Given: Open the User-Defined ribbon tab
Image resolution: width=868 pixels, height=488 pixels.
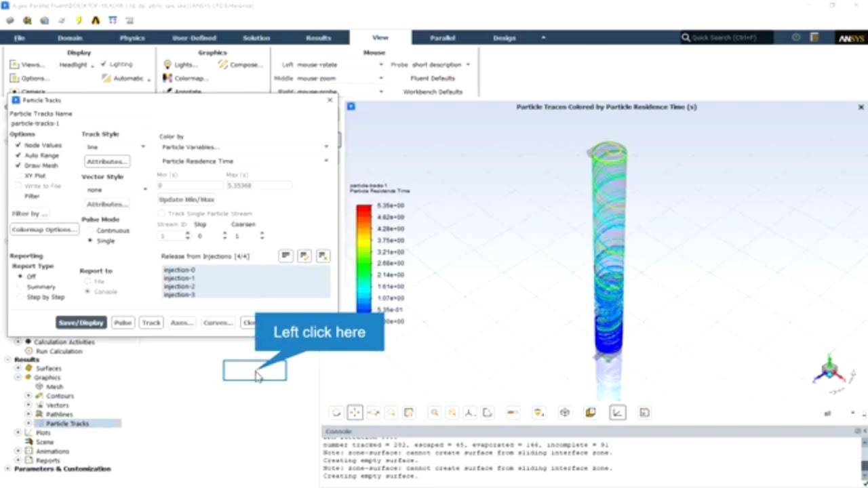Looking at the screenshot, I should 193,38.
